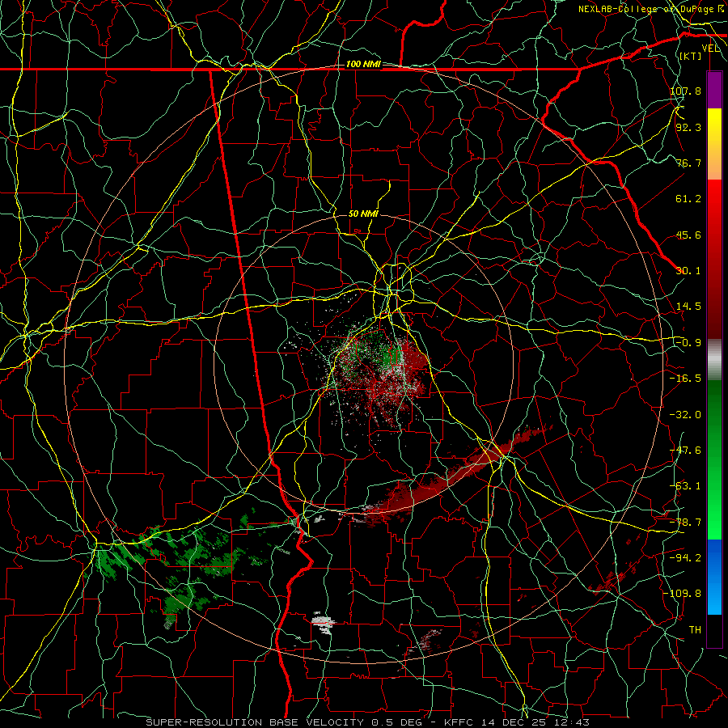Click the 107.8 velocity scale value
This screenshot has width=728, height=728.
[x=686, y=91]
